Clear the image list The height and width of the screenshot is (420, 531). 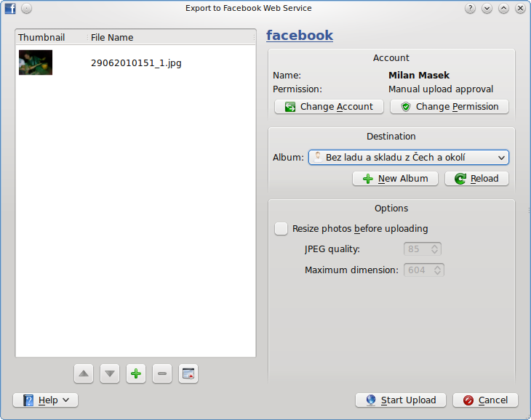[188, 373]
